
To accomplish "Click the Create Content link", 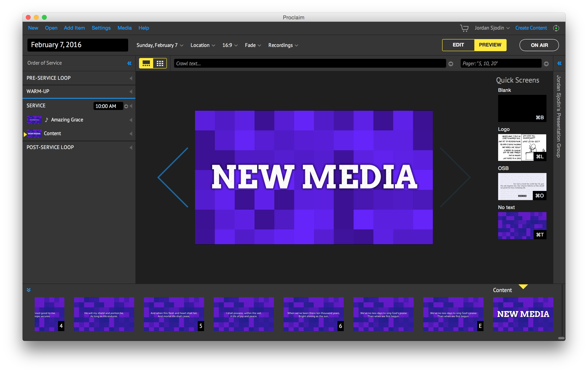I will point(531,28).
